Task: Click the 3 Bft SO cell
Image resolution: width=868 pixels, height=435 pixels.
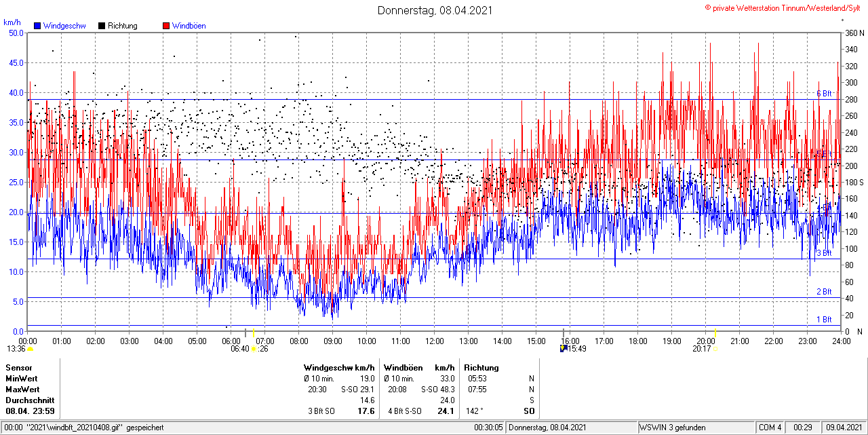Action: tap(321, 411)
